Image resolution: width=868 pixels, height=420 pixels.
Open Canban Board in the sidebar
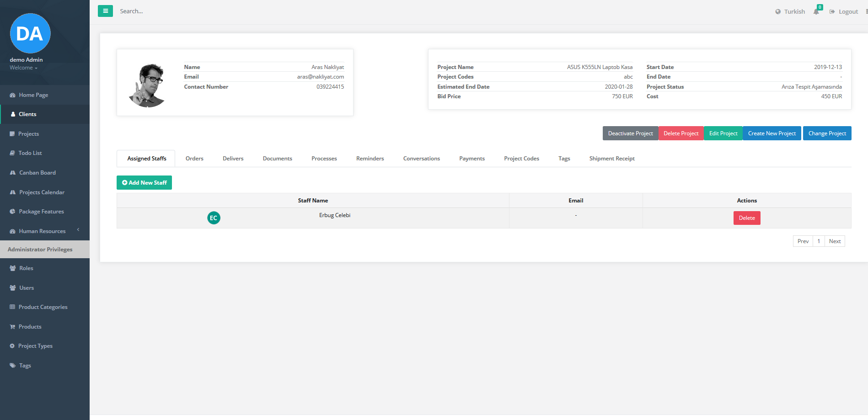click(45, 173)
